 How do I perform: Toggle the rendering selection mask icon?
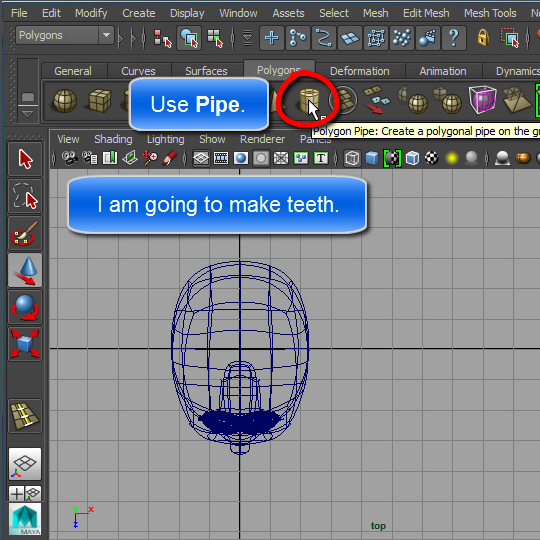coord(428,38)
